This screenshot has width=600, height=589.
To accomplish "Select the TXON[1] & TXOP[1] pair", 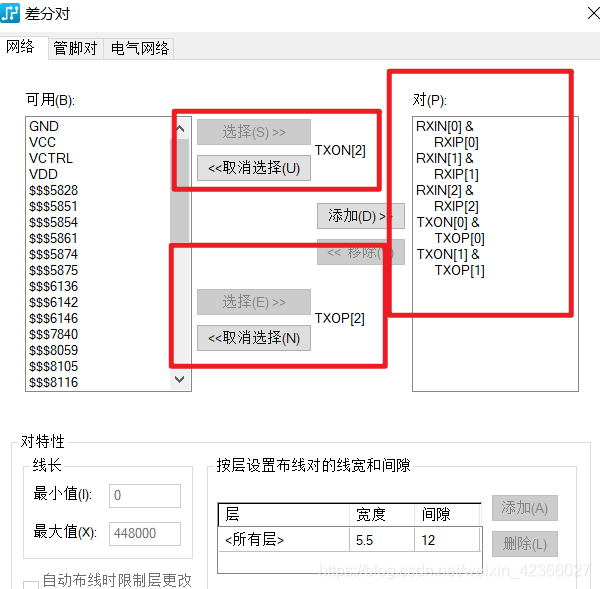I will [x=450, y=263].
